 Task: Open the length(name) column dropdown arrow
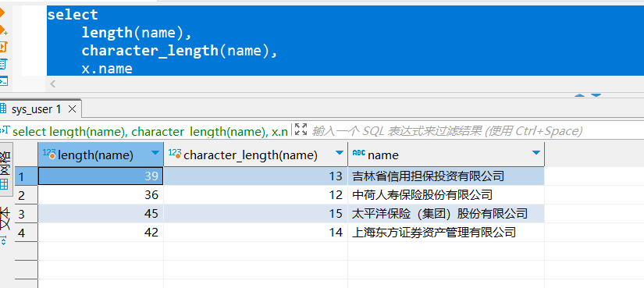[155, 153]
